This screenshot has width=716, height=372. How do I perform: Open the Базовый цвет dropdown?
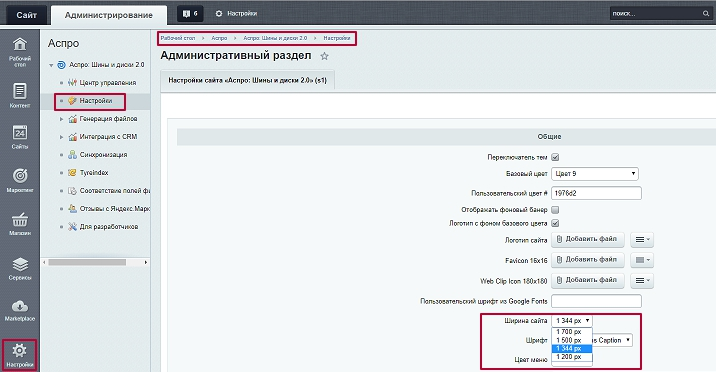coord(595,173)
